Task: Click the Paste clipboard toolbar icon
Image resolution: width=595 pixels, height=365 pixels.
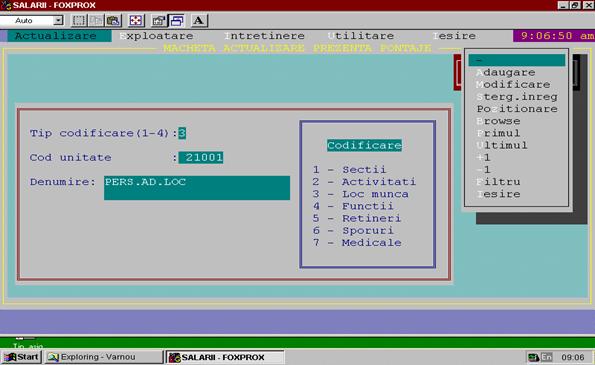Action: coord(113,20)
